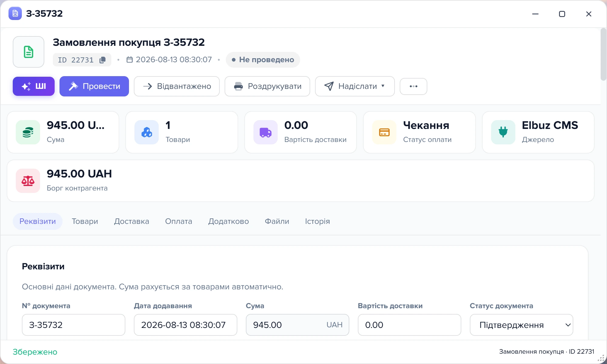607x364 pixels.
Task: Click the scales icon in Борг контрагента card
Action: [28, 181]
